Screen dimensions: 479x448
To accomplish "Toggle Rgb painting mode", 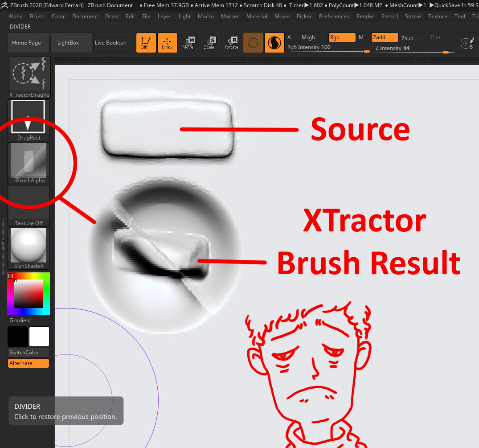I will (x=342, y=37).
